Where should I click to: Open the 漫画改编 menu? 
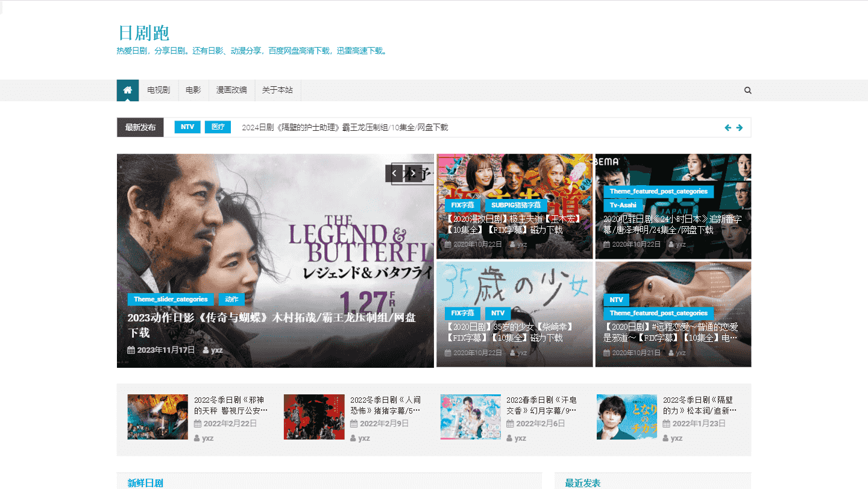[x=231, y=90]
